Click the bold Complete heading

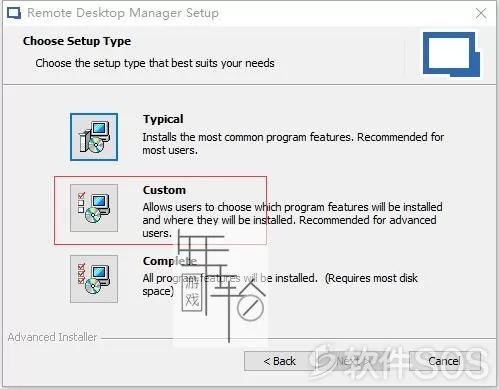pos(170,261)
